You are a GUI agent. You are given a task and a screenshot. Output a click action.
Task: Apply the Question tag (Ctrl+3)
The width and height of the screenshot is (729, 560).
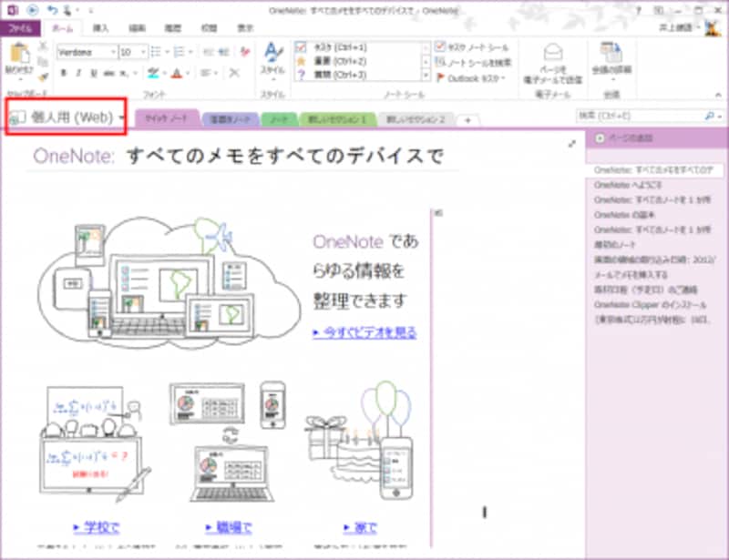tap(358, 75)
